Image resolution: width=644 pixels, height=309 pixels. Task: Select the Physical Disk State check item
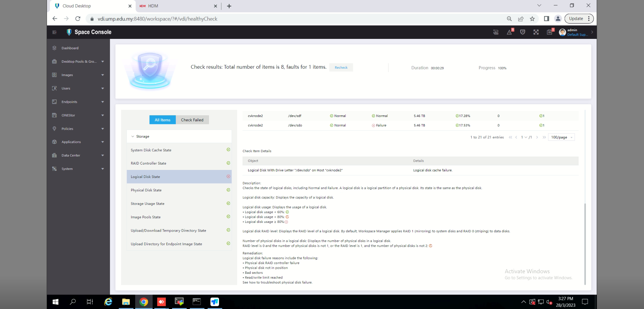click(146, 190)
